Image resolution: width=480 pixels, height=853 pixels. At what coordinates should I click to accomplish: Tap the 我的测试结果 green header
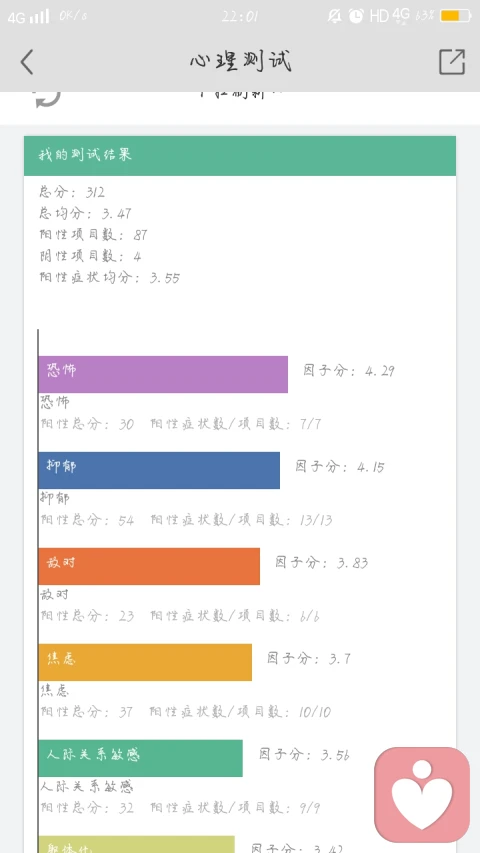[x=240, y=156]
